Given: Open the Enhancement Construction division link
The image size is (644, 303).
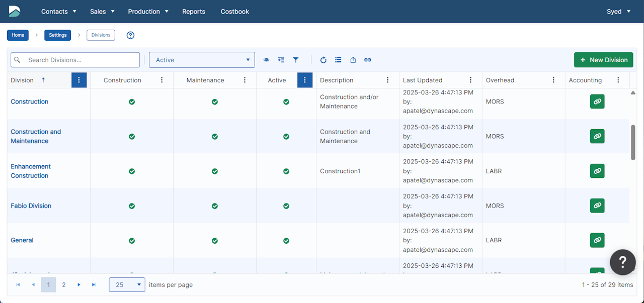Looking at the screenshot, I should click(31, 171).
